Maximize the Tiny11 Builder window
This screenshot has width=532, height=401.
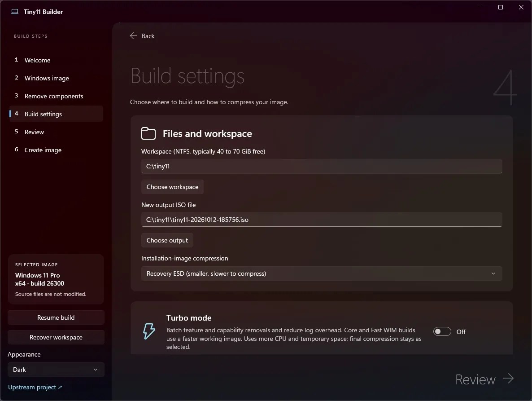click(x=501, y=7)
